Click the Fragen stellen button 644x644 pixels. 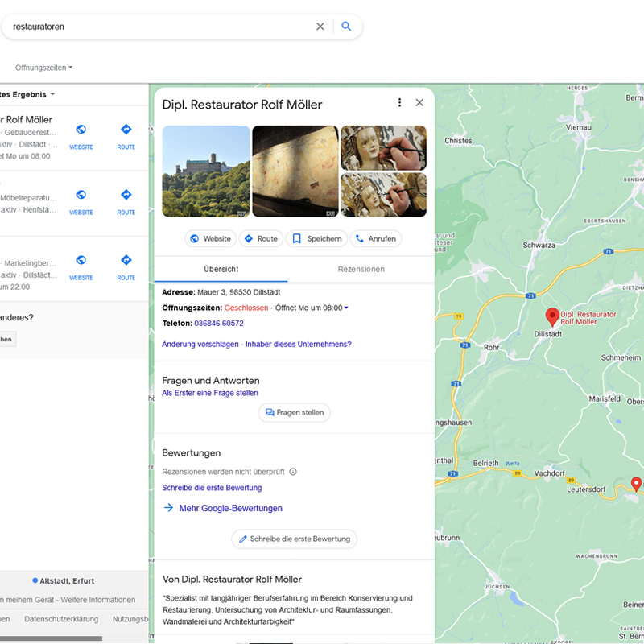click(x=294, y=412)
